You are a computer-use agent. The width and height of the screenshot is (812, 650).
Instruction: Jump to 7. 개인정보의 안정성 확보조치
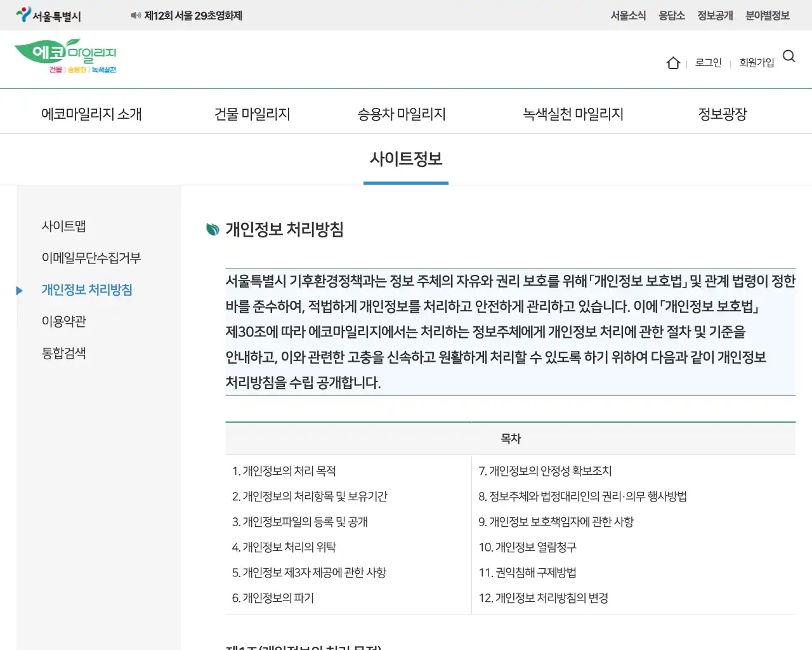pyautogui.click(x=545, y=471)
